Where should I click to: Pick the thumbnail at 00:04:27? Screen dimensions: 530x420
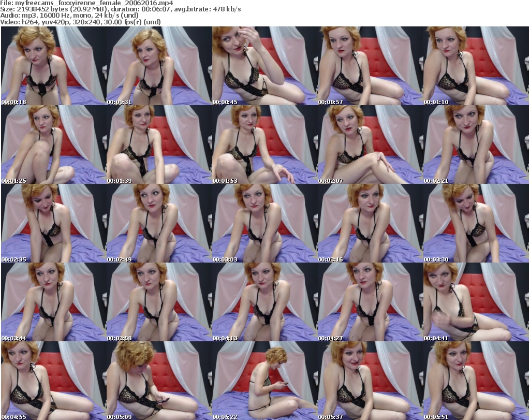pyautogui.click(x=370, y=302)
